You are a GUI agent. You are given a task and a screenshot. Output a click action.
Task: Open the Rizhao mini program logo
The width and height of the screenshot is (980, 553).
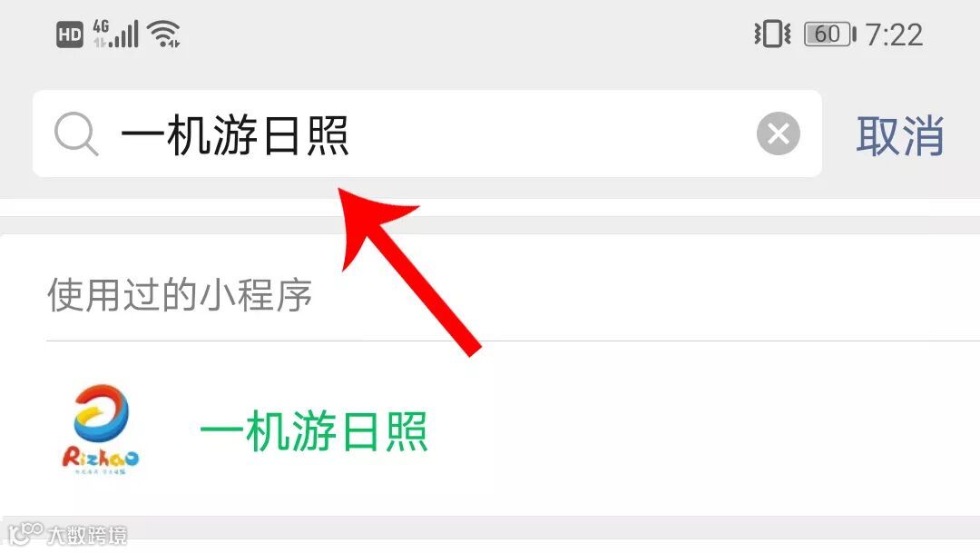click(101, 430)
